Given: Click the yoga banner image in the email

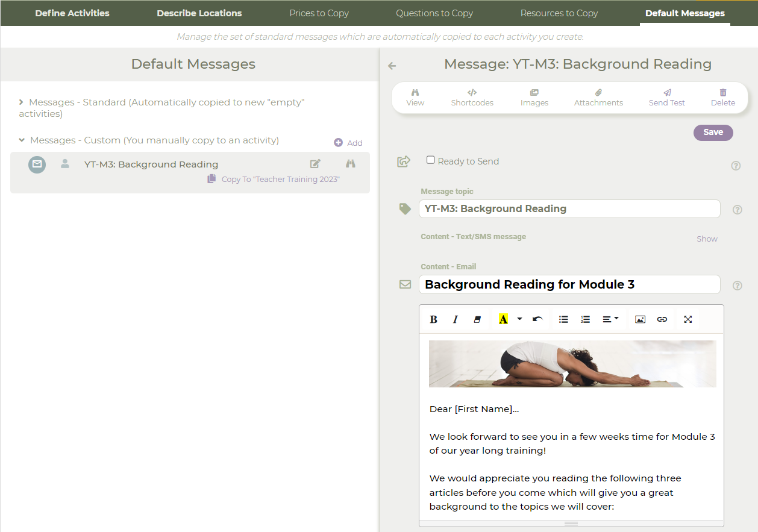Looking at the screenshot, I should point(572,363).
